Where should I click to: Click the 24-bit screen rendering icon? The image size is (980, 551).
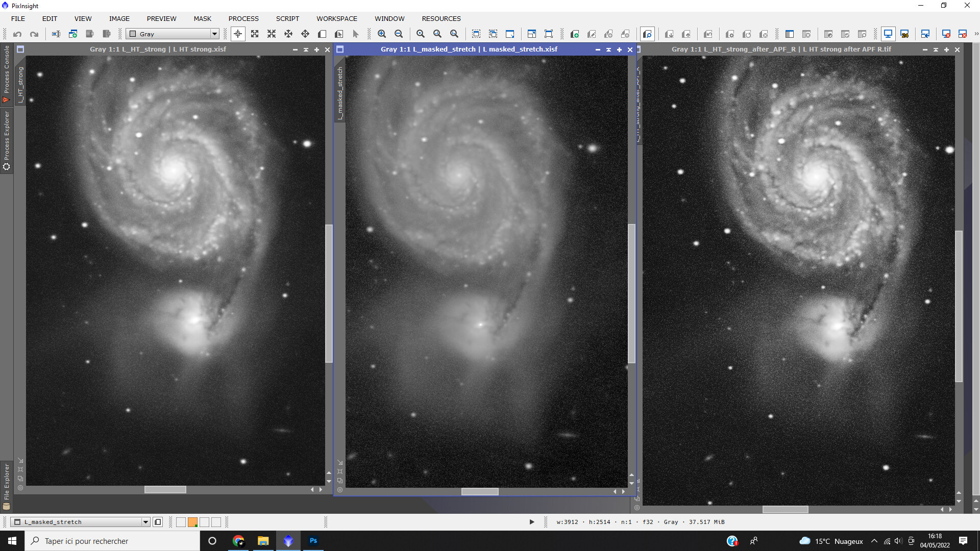[x=904, y=34]
